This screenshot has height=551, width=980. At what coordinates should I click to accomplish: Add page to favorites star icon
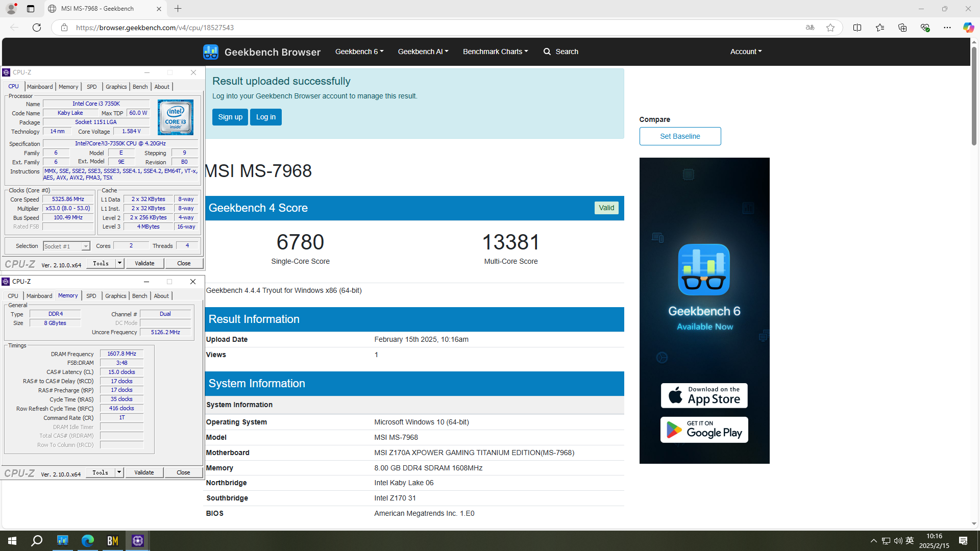coord(830,28)
